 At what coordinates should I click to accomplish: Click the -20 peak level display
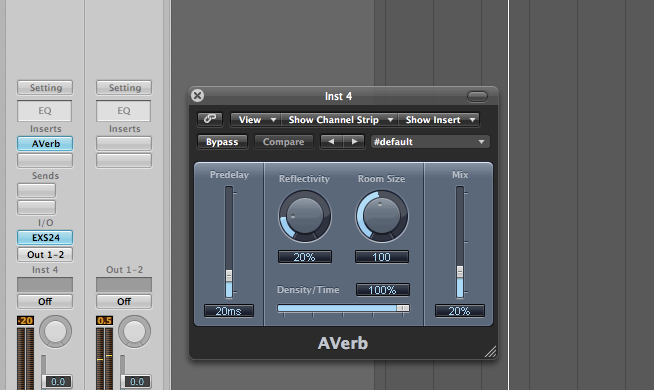25,320
